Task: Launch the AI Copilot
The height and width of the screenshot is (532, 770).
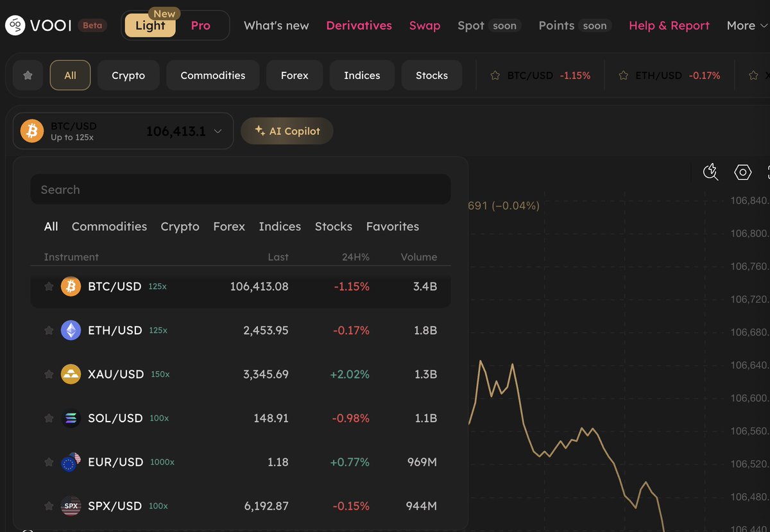Action: click(x=287, y=131)
